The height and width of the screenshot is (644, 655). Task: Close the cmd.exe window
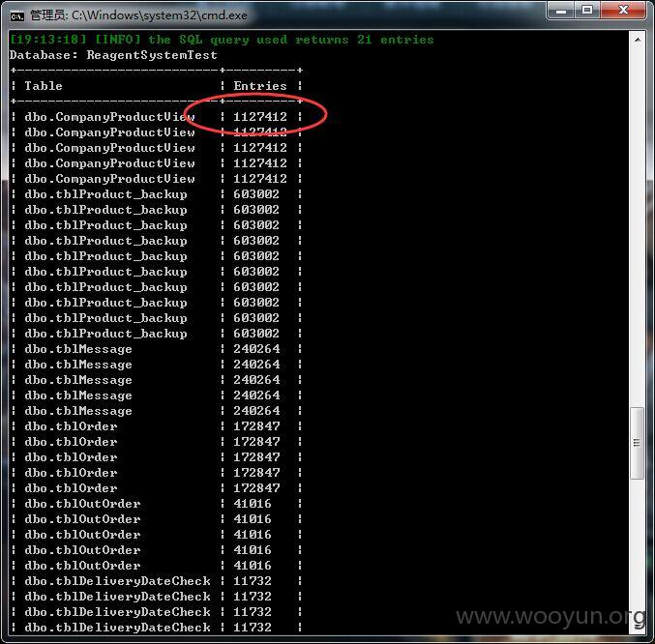tap(623, 10)
